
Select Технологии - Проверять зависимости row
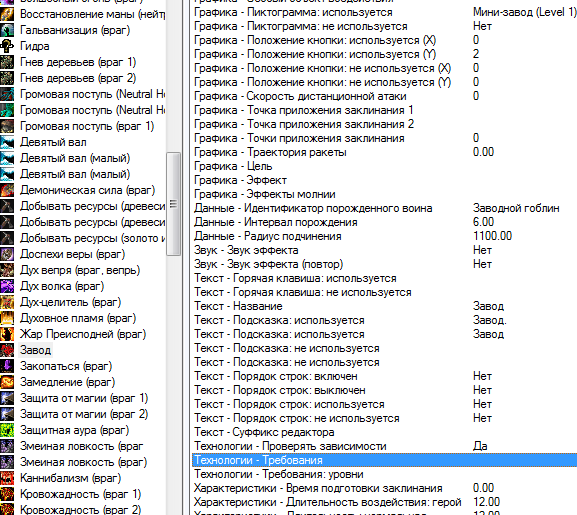385,446
